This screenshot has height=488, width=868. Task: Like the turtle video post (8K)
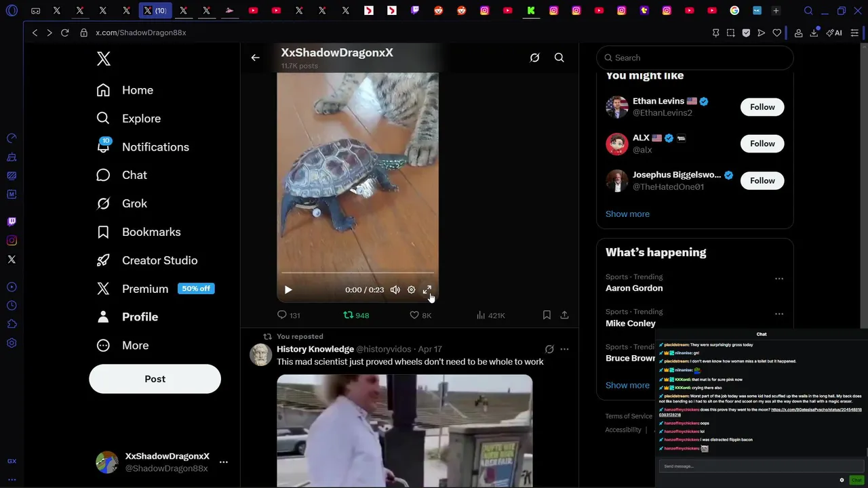[420, 315]
